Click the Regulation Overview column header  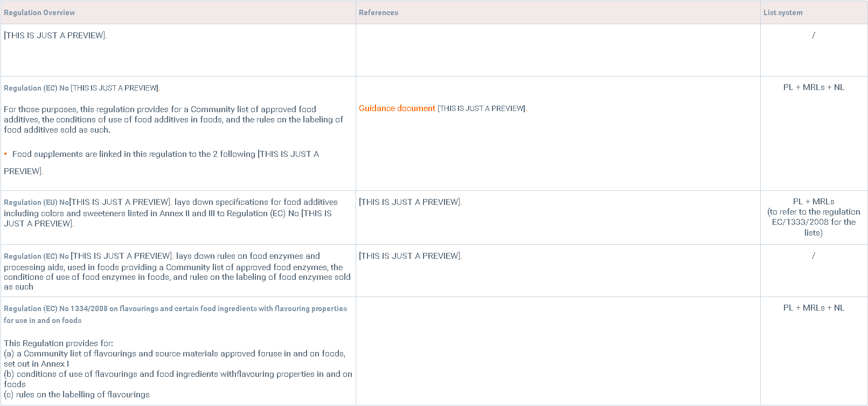click(x=39, y=12)
